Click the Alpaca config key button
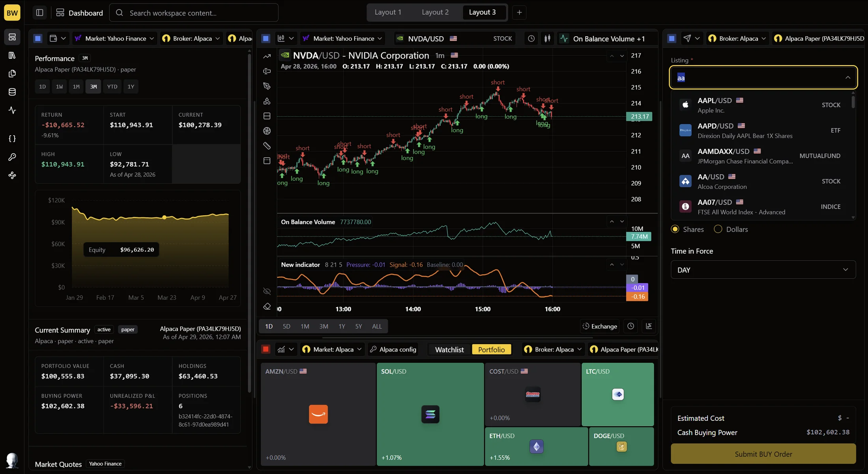This screenshot has height=474, width=868. pyautogui.click(x=393, y=350)
